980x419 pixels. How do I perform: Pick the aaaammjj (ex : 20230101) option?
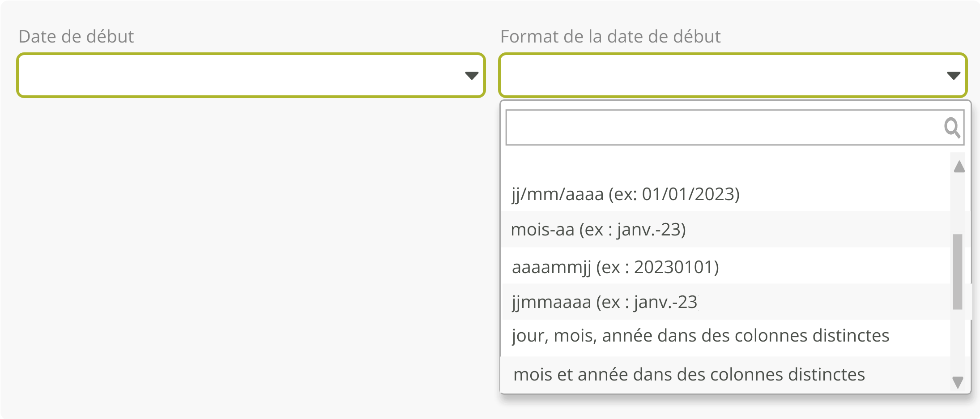click(x=615, y=267)
